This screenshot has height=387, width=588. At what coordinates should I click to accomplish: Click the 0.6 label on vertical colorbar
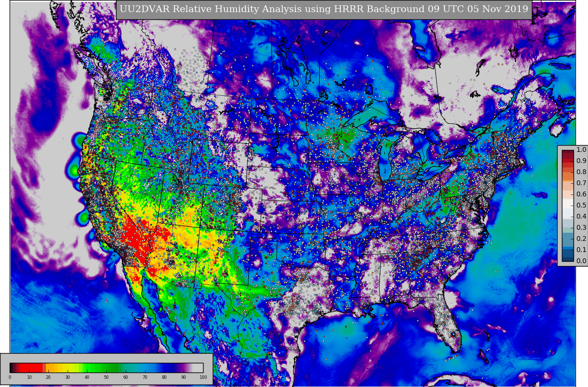581,194
